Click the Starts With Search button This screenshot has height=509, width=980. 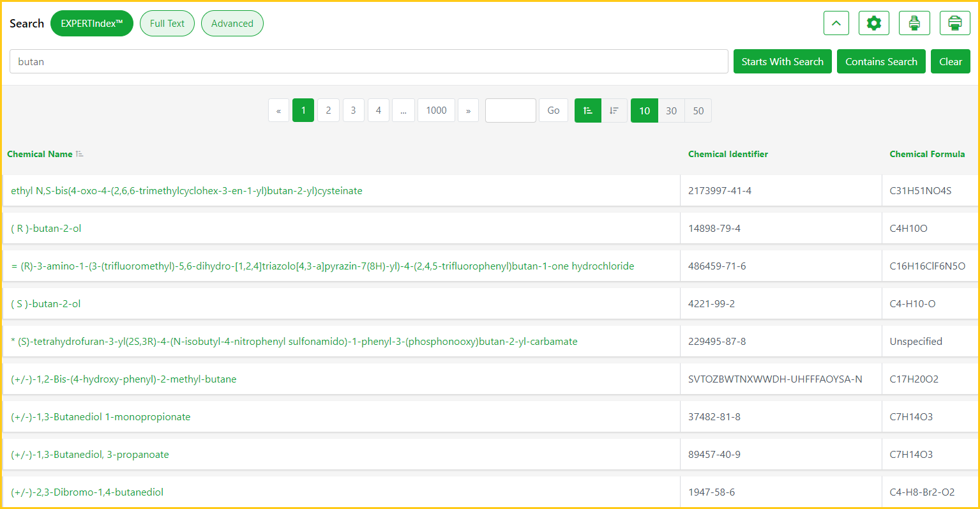(782, 62)
